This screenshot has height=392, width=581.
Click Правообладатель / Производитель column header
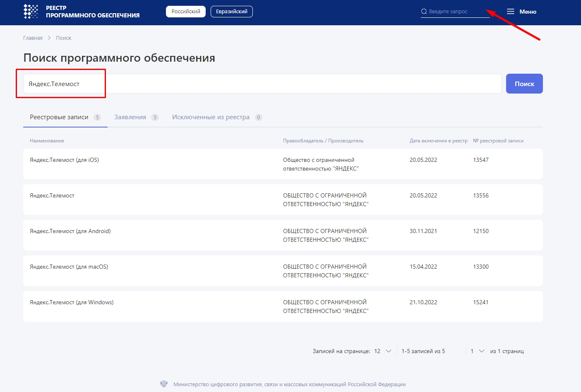(x=323, y=141)
